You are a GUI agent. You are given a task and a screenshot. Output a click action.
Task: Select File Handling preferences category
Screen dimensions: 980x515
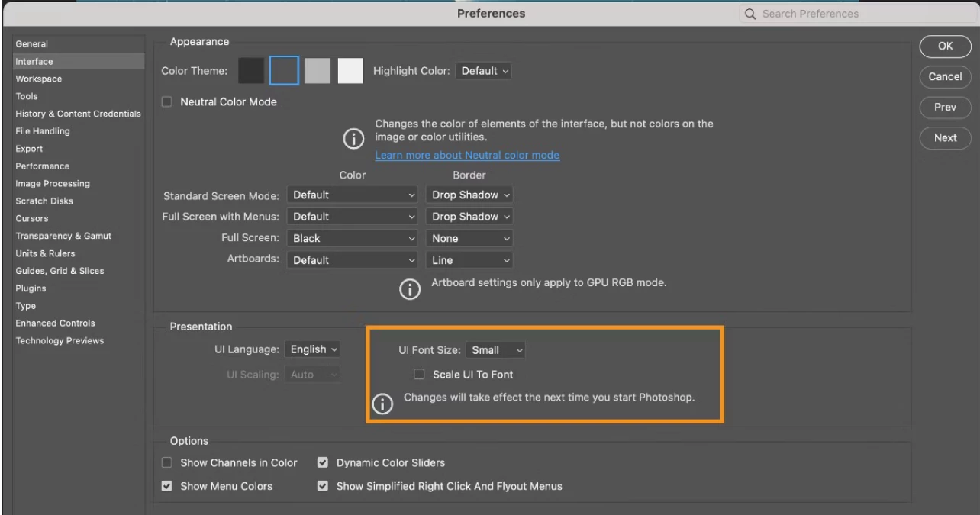[43, 131]
